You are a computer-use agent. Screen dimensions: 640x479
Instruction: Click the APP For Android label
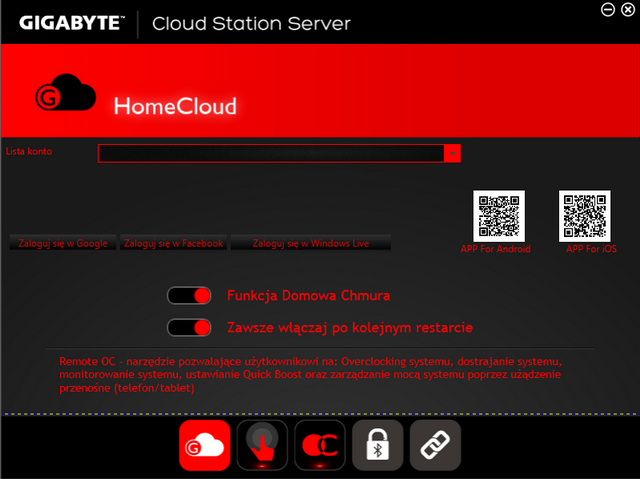tap(496, 249)
